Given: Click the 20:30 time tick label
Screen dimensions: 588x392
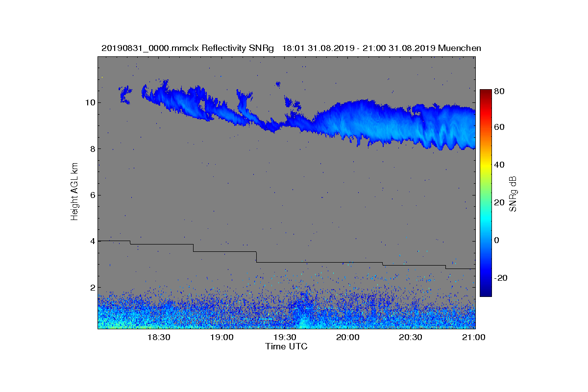Looking at the screenshot, I should coord(411,338).
